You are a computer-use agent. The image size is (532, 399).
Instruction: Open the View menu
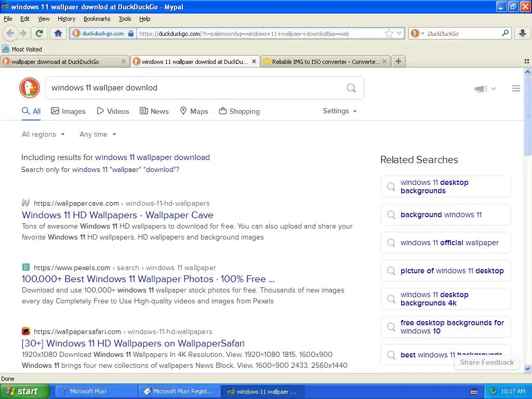click(x=44, y=19)
